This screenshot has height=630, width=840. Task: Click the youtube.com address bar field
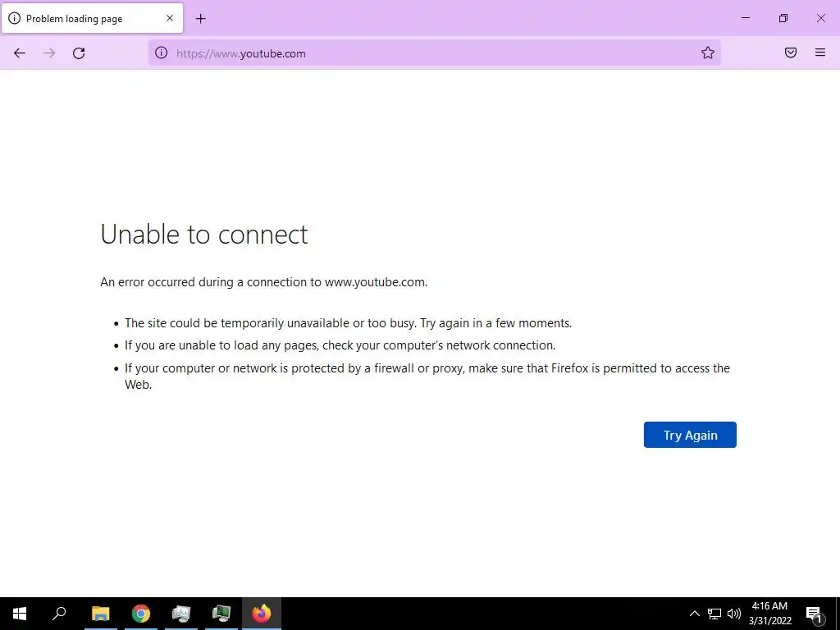point(434,53)
